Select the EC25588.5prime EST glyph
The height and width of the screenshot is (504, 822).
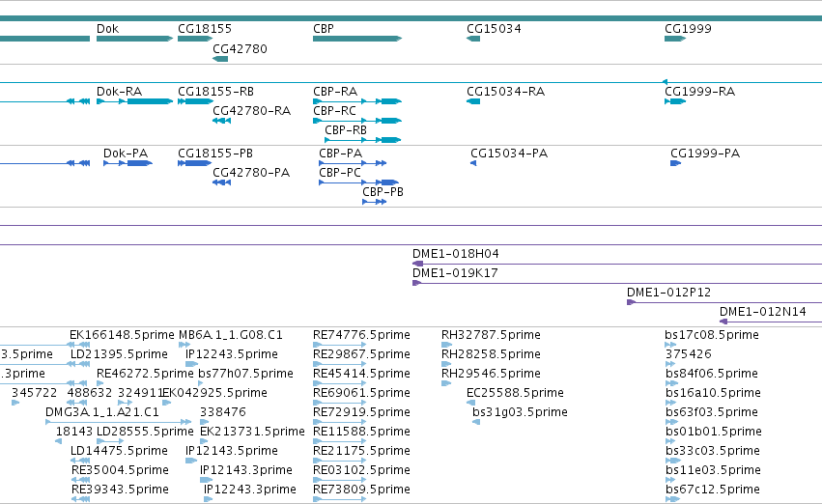470,403
